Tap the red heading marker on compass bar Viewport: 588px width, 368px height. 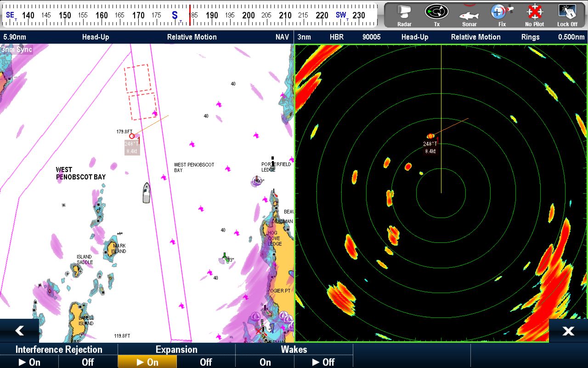pyautogui.click(x=190, y=15)
